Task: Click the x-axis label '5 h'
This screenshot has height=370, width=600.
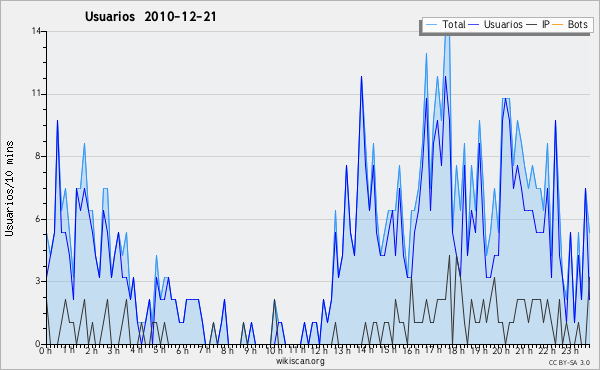Action: (160, 350)
